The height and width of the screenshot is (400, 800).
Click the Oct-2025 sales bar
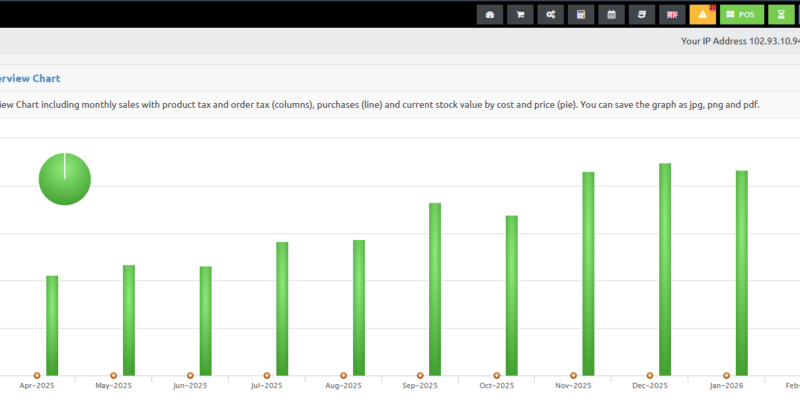point(512,295)
